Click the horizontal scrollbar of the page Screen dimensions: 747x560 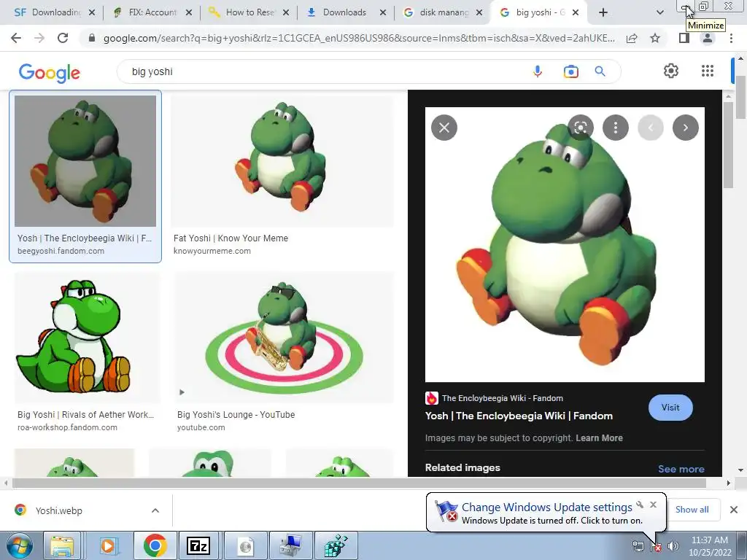point(359,483)
